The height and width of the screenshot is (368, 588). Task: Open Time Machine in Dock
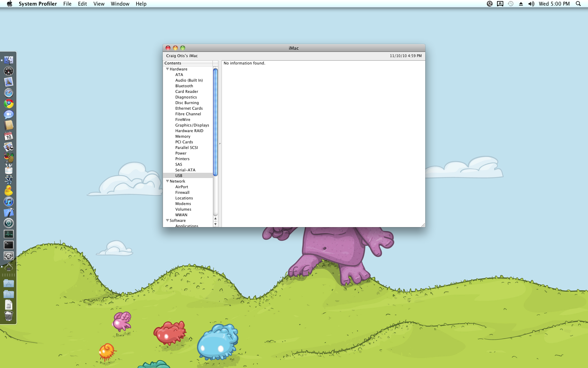[8, 223]
